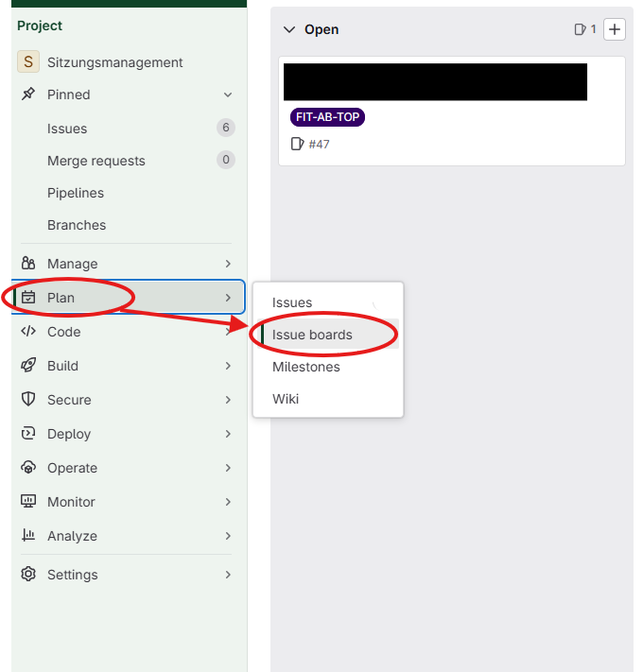The width and height of the screenshot is (643, 672).
Task: Click the FIT-AB-TOP purple label
Action: (327, 117)
